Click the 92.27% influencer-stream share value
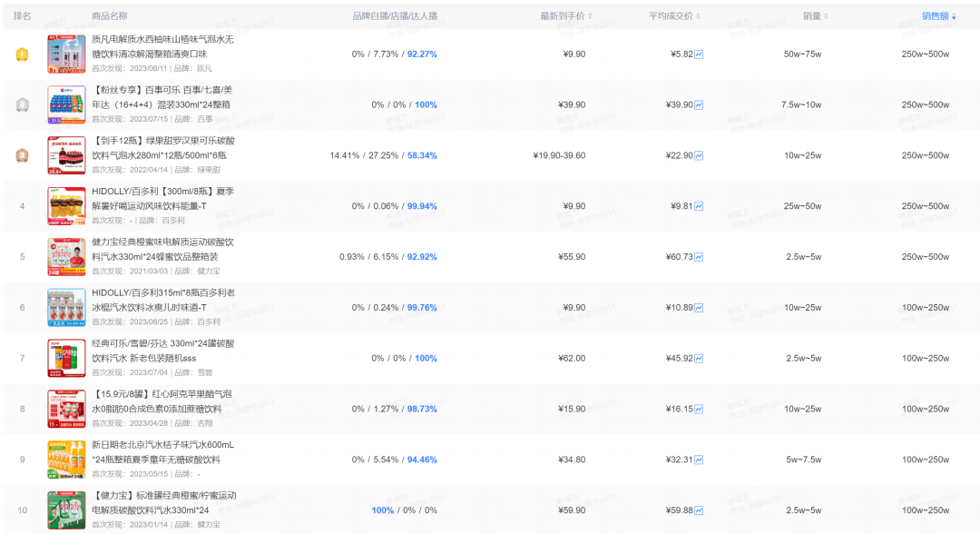 pos(422,54)
